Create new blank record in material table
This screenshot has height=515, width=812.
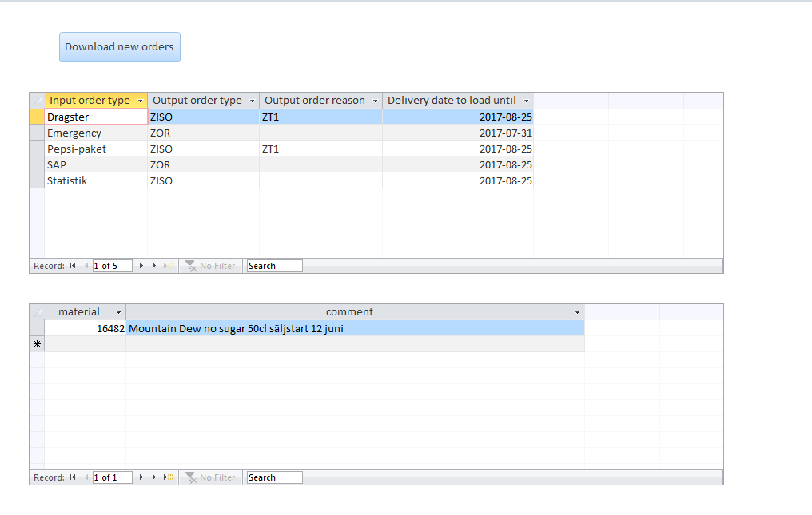click(168, 477)
